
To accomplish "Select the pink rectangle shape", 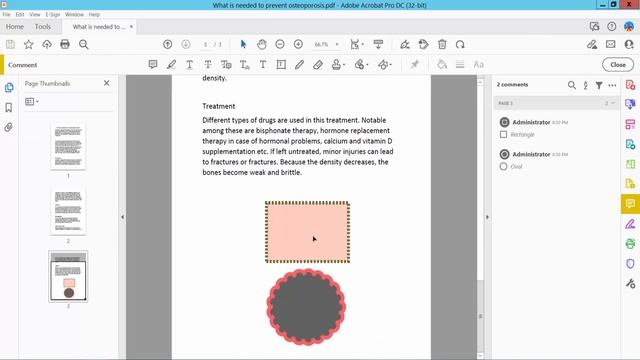I will pos(307,232).
